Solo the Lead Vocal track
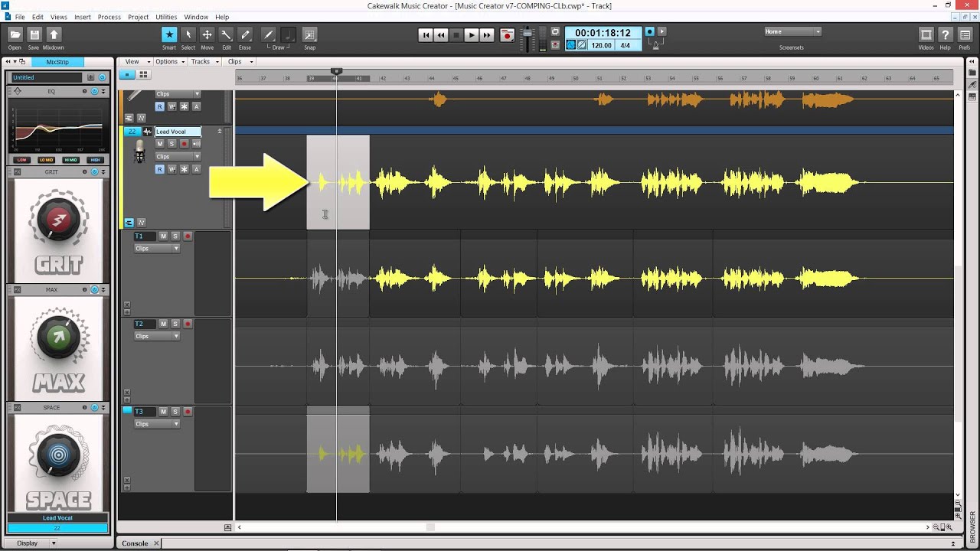The width and height of the screenshot is (980, 551). click(172, 144)
